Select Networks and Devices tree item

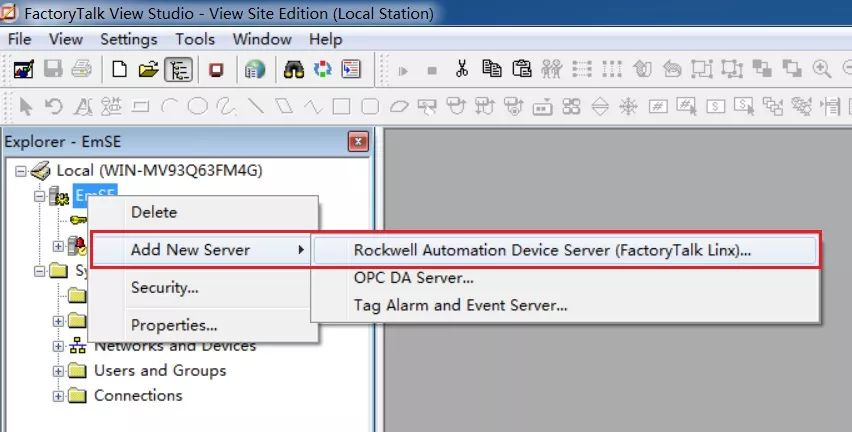(174, 346)
